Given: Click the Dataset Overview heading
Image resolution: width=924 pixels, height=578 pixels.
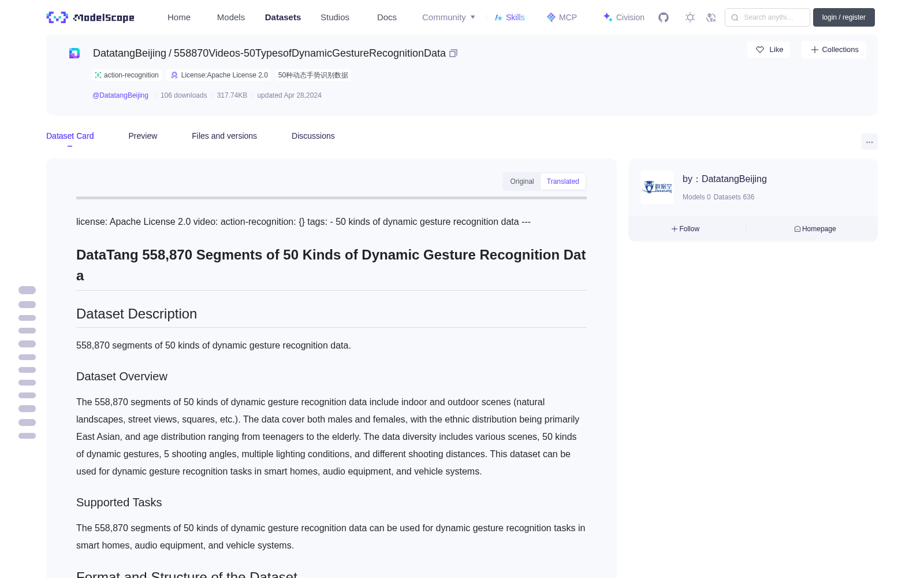Looking at the screenshot, I should tap(122, 376).
